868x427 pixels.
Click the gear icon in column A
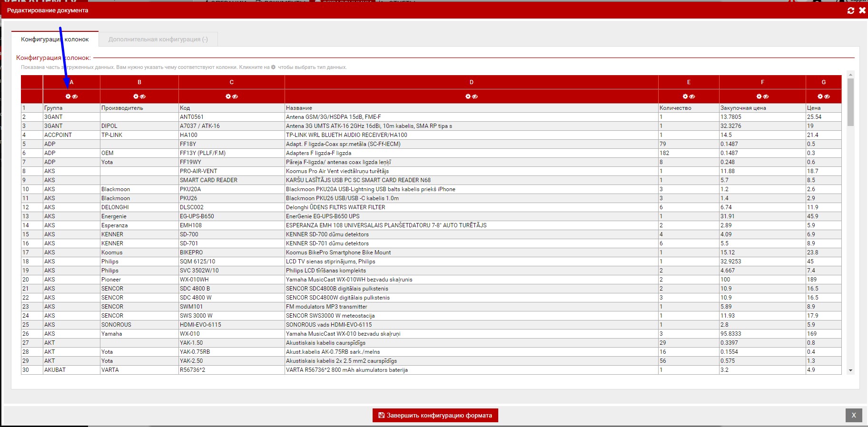(x=68, y=97)
